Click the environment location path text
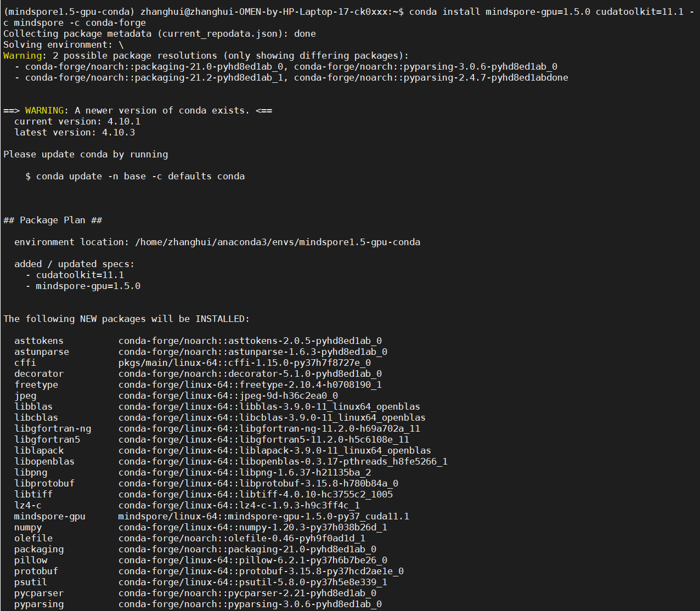Viewport: 700px width, 611px height. (x=278, y=242)
